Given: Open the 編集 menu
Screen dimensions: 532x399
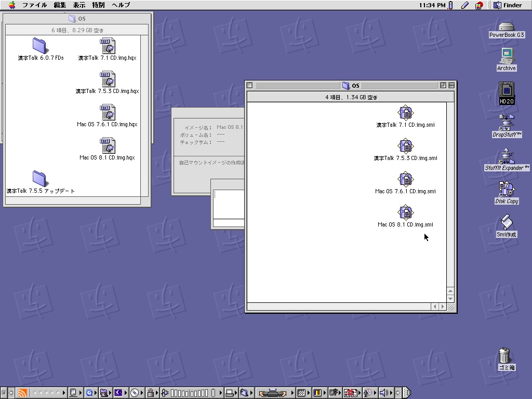Looking at the screenshot, I should tap(60, 5).
